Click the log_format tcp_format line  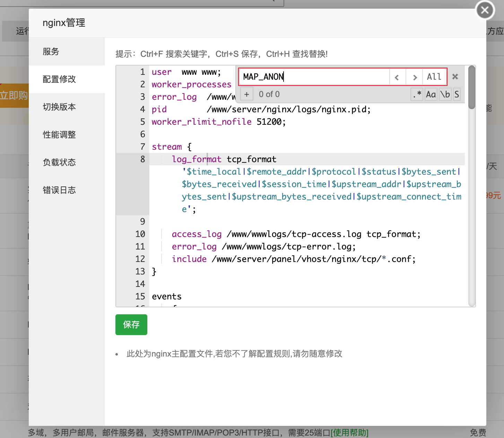(x=224, y=159)
